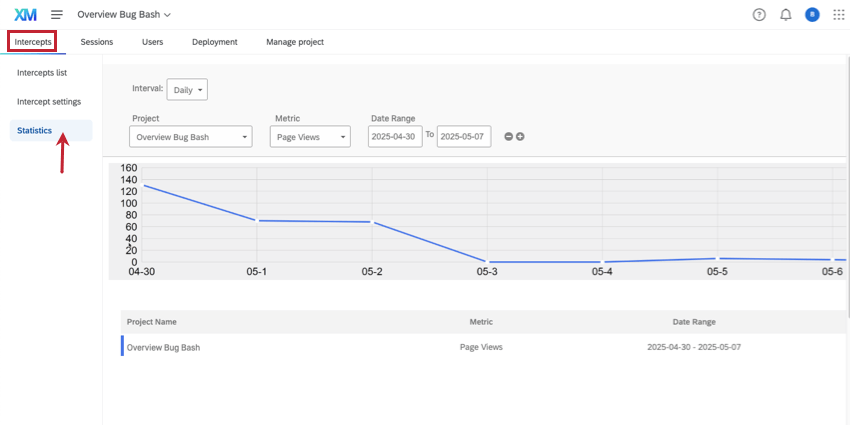Click the end date field 2025-05-07
The image size is (850, 425).
pyautogui.click(x=464, y=137)
